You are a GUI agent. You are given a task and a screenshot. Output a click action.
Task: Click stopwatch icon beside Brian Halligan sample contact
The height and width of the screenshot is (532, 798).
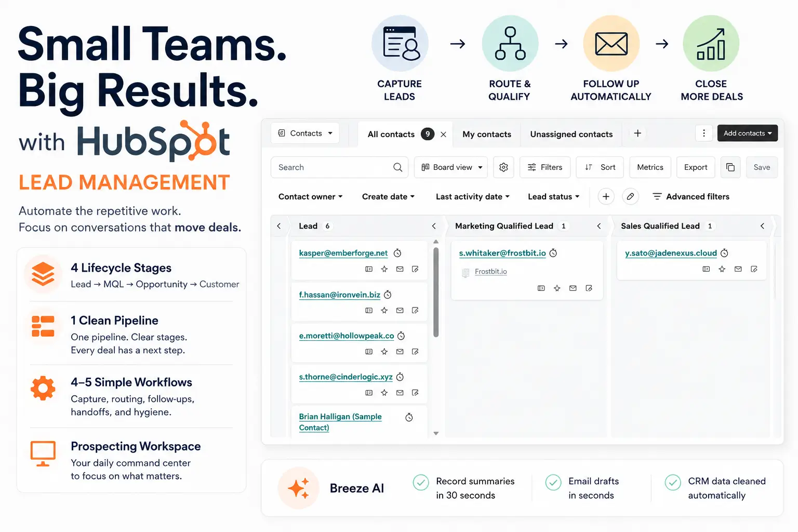[409, 417]
